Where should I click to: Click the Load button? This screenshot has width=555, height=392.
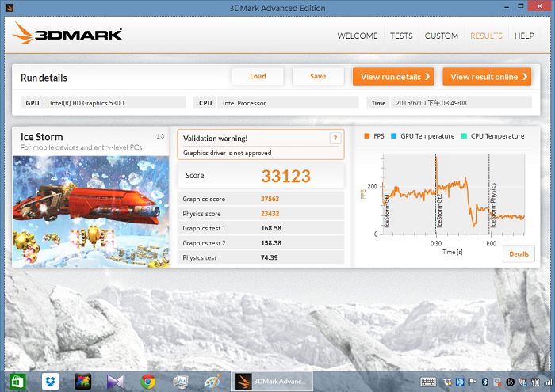[x=258, y=76]
